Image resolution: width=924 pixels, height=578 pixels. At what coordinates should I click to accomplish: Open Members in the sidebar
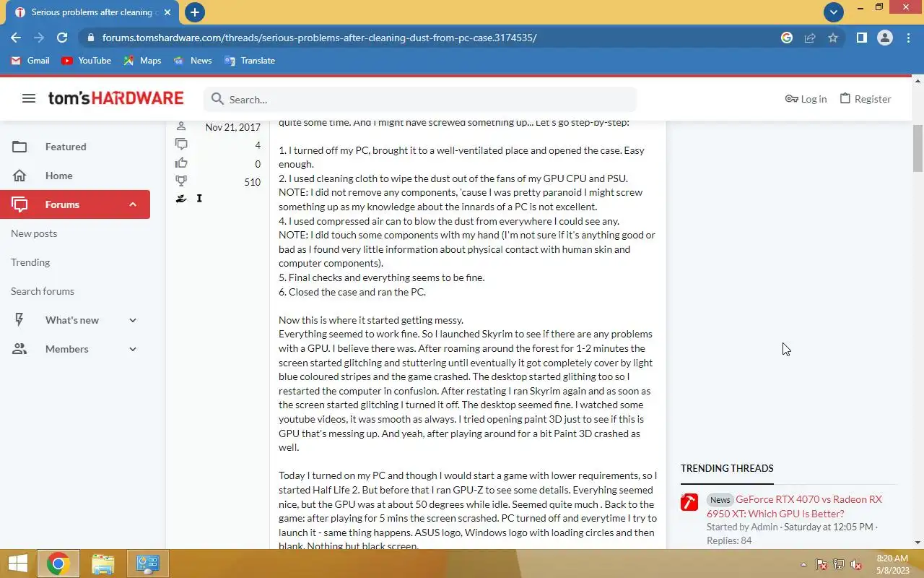[66, 349]
